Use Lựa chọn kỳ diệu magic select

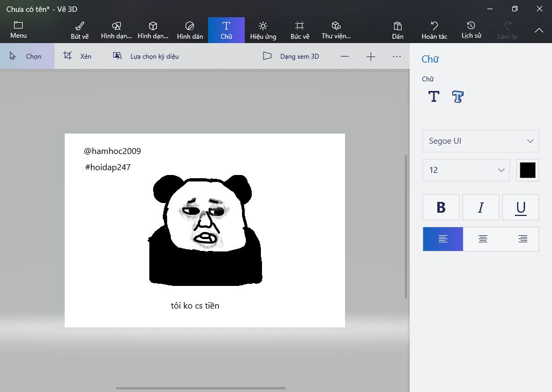pos(146,56)
